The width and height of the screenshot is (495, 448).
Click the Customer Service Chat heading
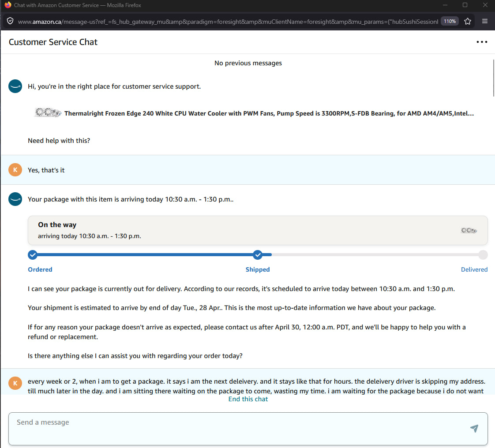point(53,42)
